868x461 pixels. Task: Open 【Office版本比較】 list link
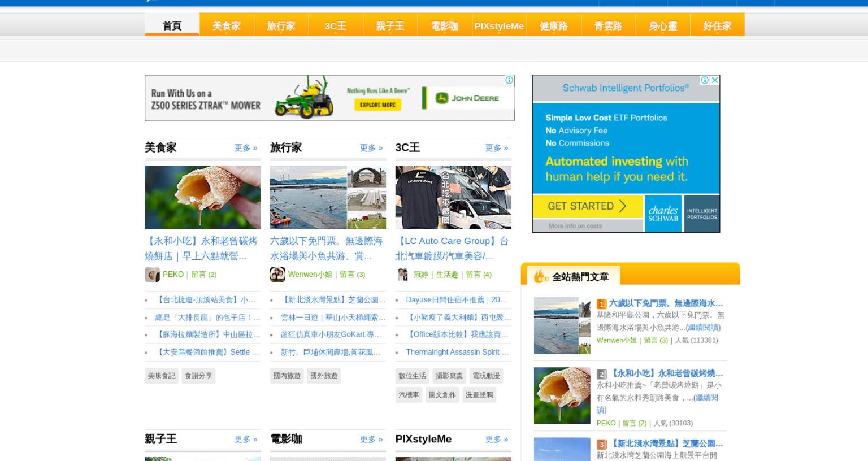click(x=457, y=334)
